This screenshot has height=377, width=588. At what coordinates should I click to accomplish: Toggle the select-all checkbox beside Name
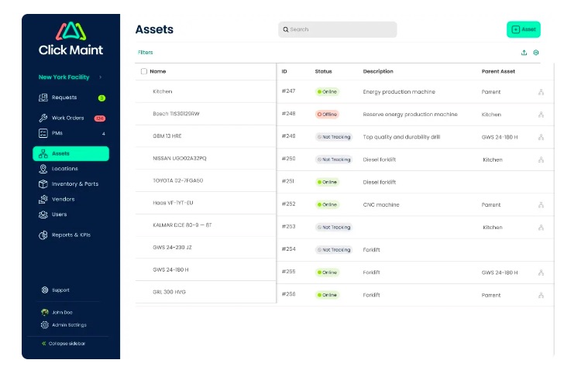[x=144, y=71]
